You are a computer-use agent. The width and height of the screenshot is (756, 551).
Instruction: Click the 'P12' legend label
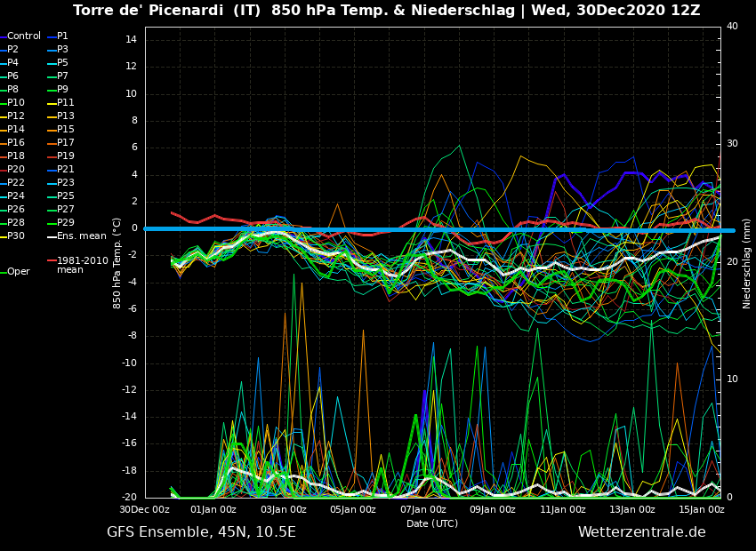15,116
